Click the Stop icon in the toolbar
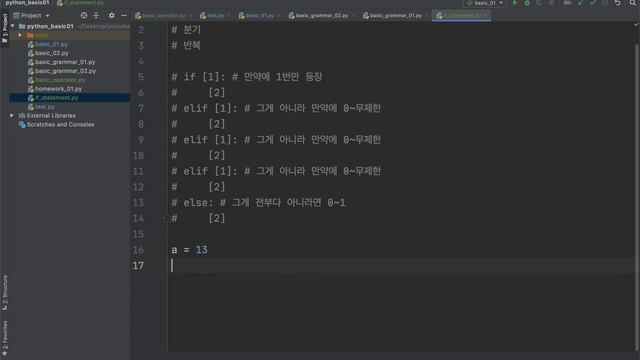The width and height of the screenshot is (640, 360). pyautogui.click(x=551, y=3)
